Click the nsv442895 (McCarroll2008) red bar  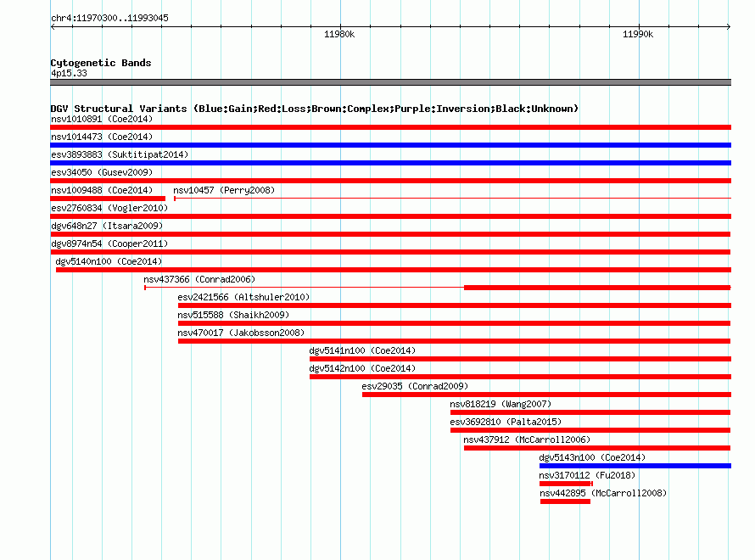pyautogui.click(x=565, y=501)
